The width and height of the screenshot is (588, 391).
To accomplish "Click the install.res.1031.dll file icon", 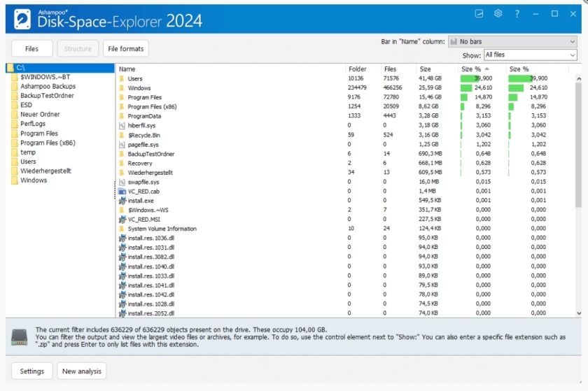I will tap(122, 248).
